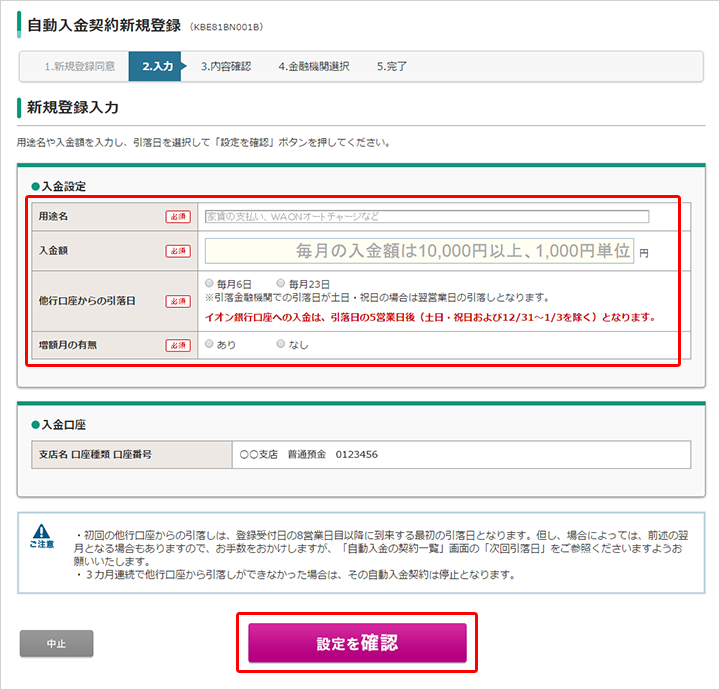Select the 毎月6日 radio button
720x690 pixels.
point(209,284)
